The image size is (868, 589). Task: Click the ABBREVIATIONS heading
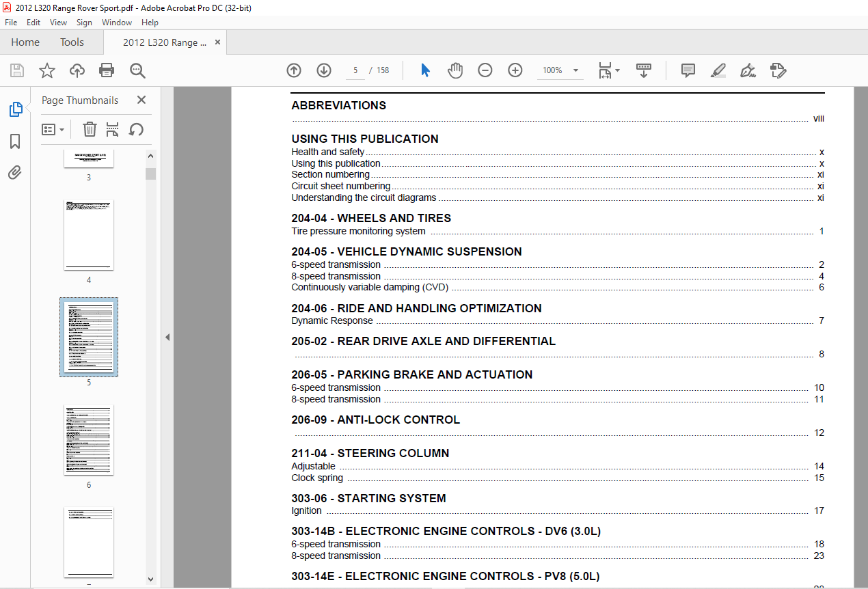338,105
